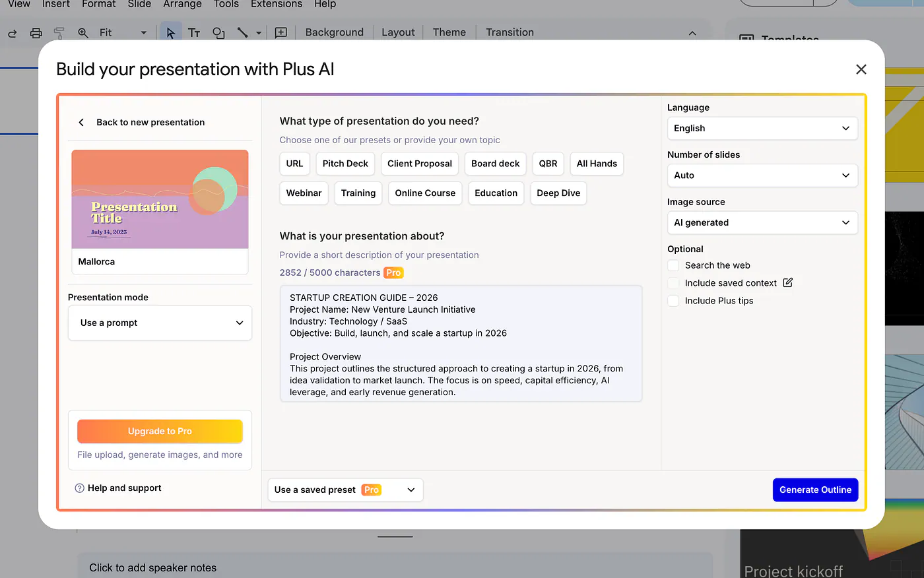Open the Format menu
This screenshot has width=924, height=578.
tap(99, 4)
